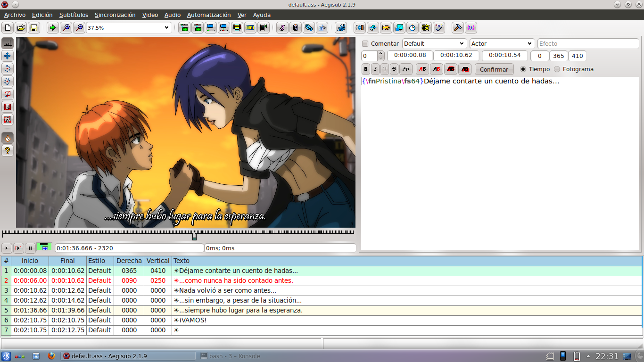Play the video
The image size is (644, 362).
click(7, 248)
